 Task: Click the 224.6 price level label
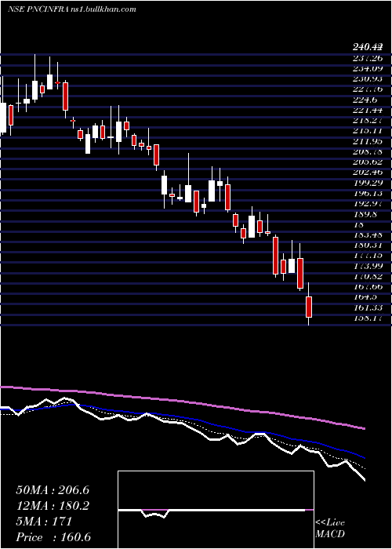pyautogui.click(x=365, y=100)
